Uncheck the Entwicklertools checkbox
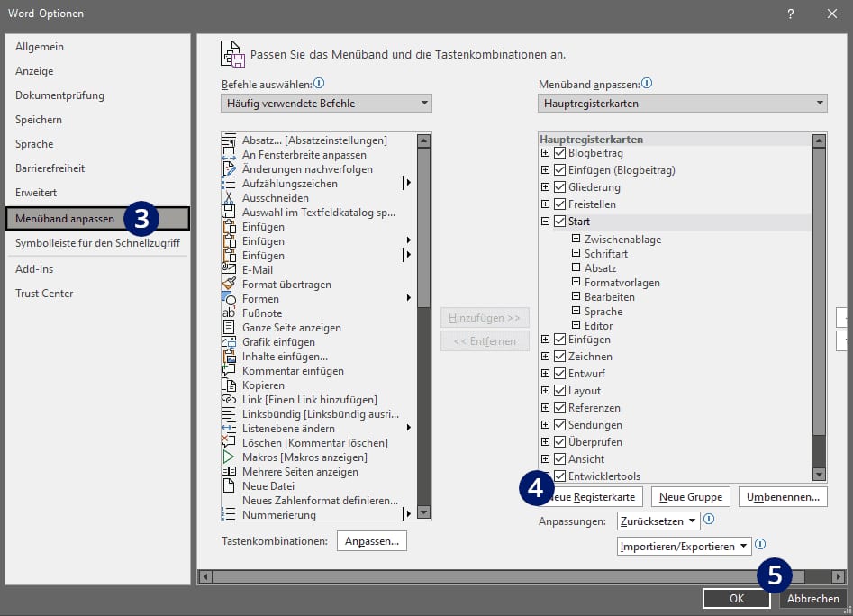The height and width of the screenshot is (616, 853). [x=559, y=476]
